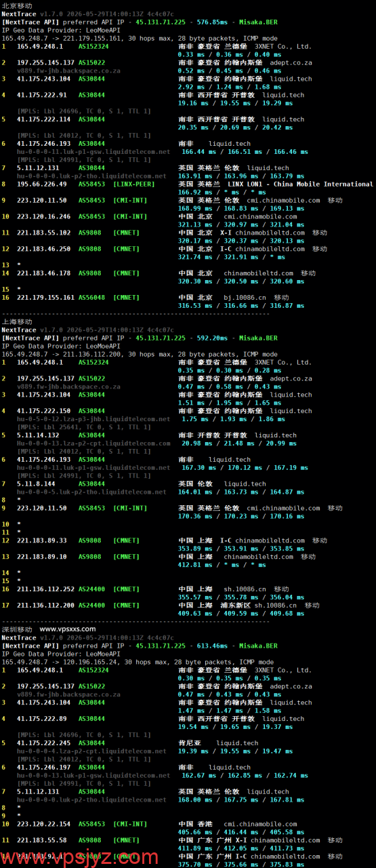Click hop IP '41.175.222.91'
The image size is (376, 868).
tap(42, 95)
